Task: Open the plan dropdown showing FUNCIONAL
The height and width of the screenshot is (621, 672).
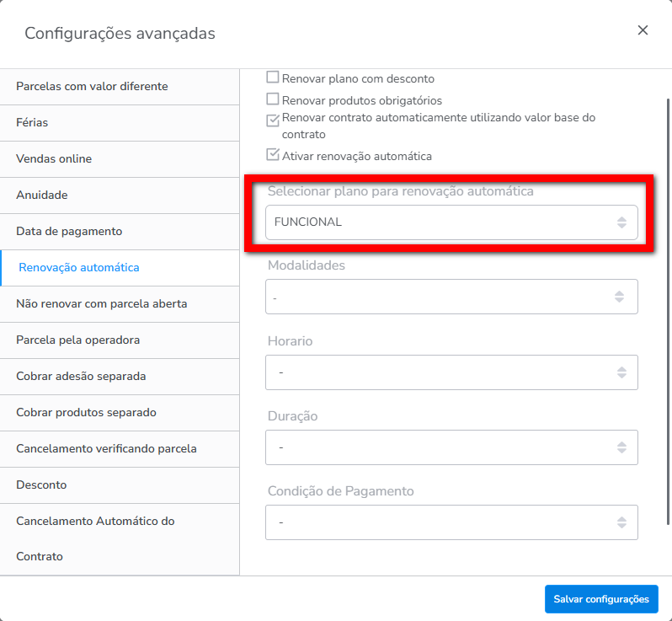Action: (x=451, y=222)
